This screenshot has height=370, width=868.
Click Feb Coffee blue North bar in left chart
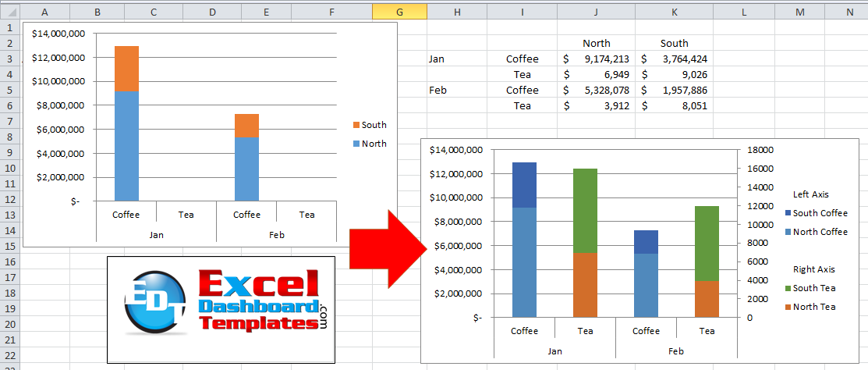point(247,169)
